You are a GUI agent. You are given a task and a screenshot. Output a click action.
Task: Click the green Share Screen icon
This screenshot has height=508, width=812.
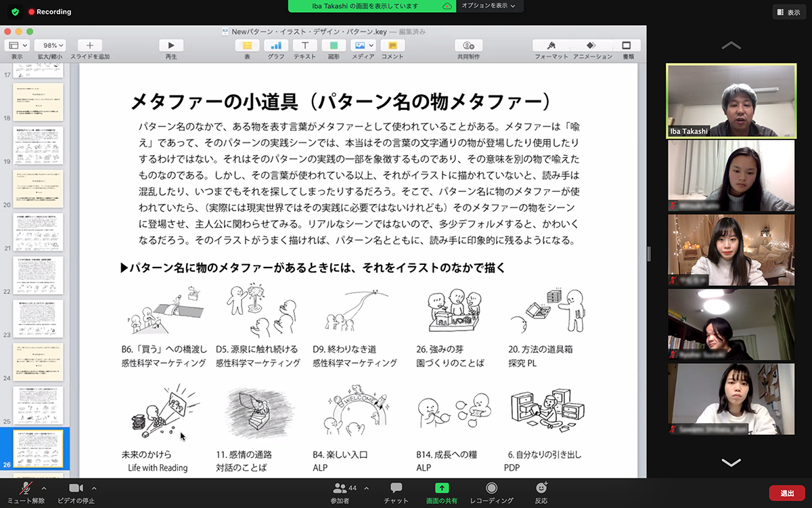(441, 488)
